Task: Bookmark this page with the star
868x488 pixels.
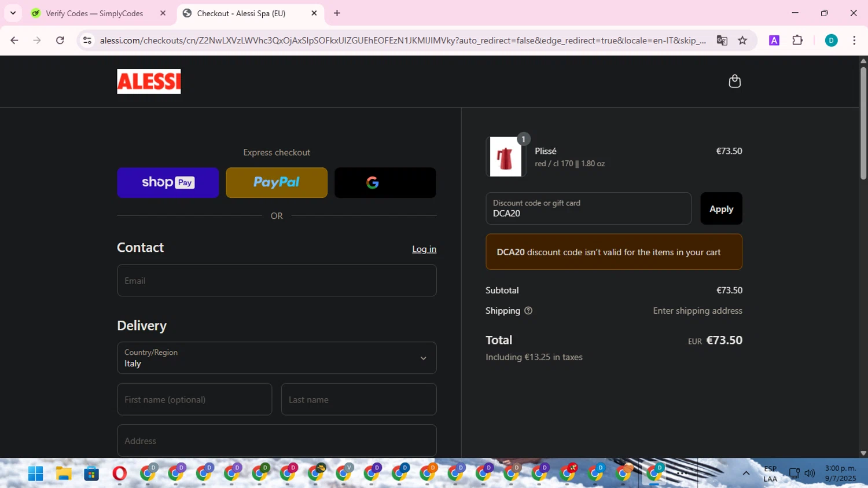Action: (742, 41)
